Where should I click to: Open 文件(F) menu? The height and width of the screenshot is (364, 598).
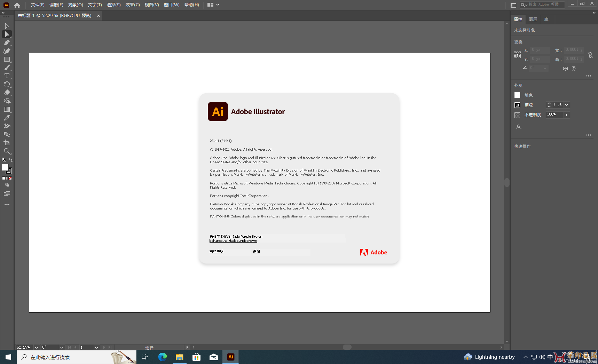tap(38, 5)
